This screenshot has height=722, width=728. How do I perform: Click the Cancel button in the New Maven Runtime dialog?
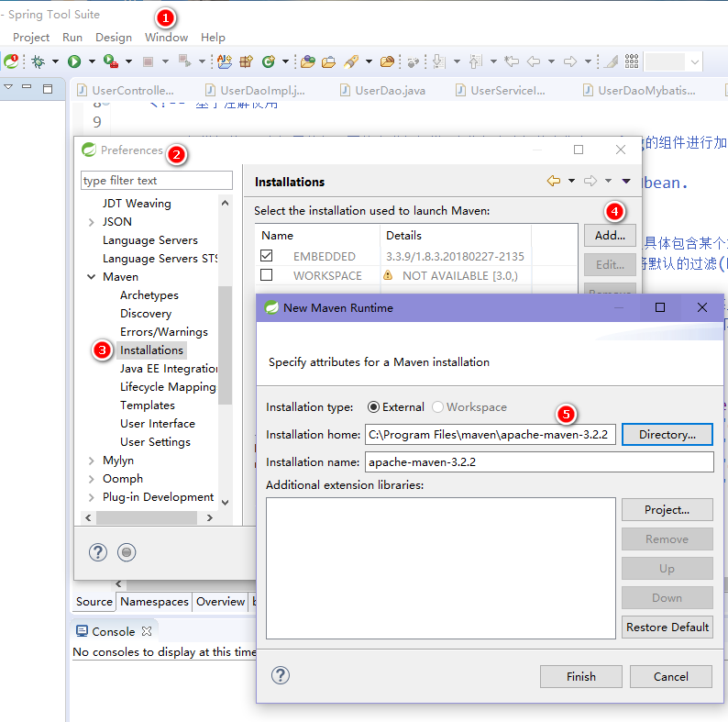pyautogui.click(x=671, y=676)
